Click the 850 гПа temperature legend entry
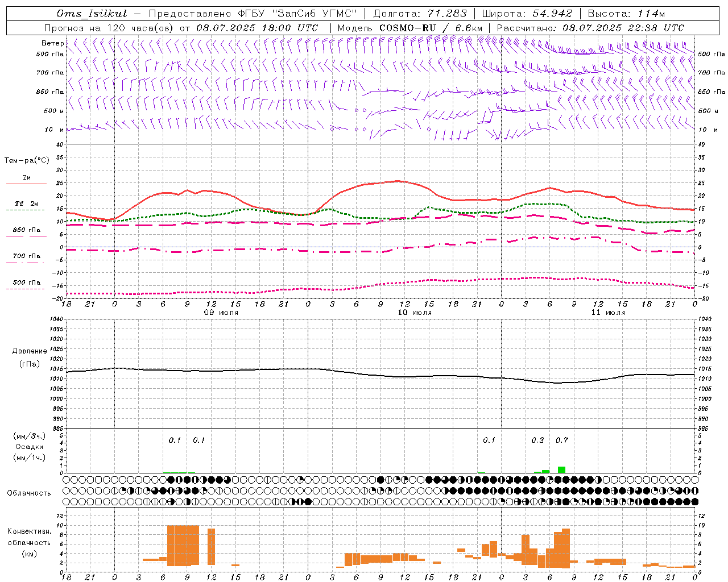The image size is (728, 582). click(x=27, y=230)
